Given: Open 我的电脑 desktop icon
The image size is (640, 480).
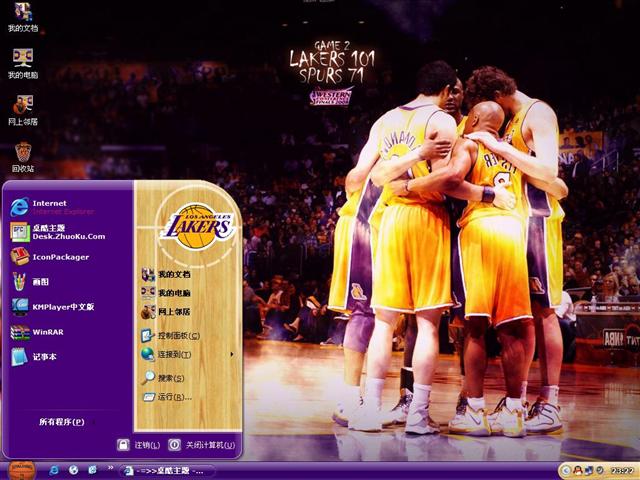Looking at the screenshot, I should (23, 64).
